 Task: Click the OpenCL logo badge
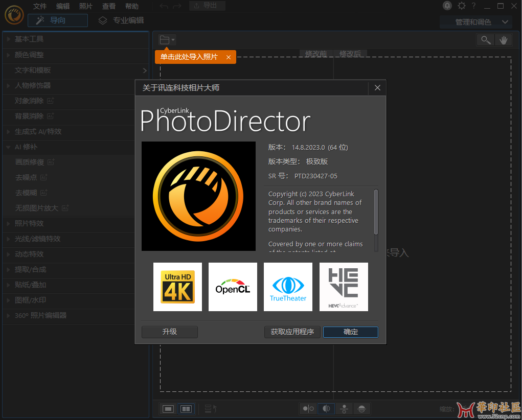[x=233, y=287]
